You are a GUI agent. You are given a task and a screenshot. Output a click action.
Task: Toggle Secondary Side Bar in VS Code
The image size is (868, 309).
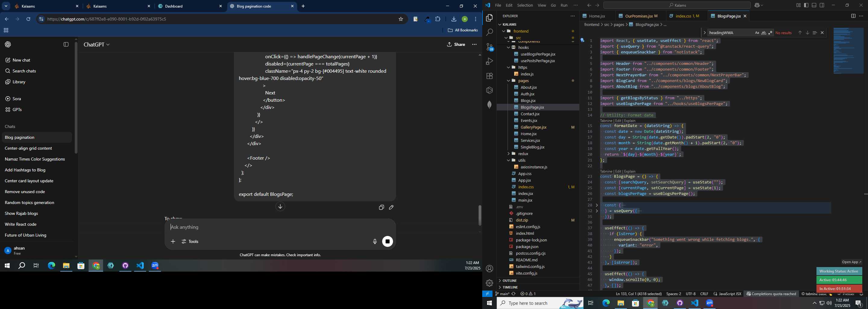pos(822,5)
